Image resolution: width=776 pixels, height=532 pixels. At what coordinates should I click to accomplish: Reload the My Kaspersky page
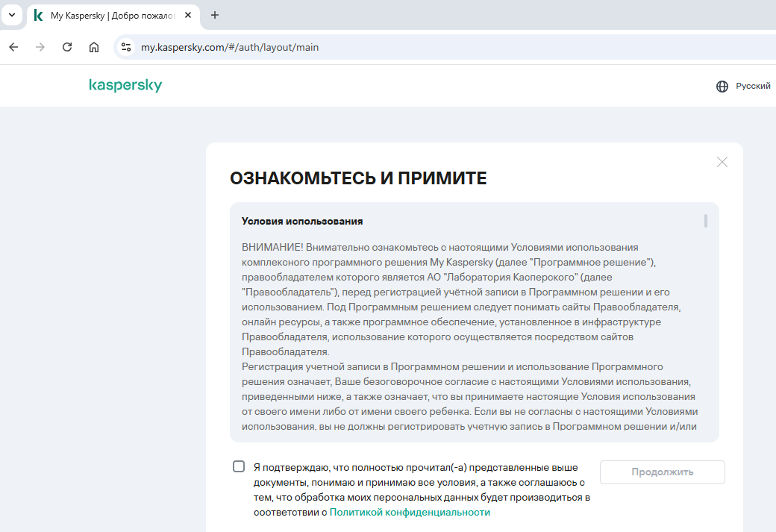67,47
